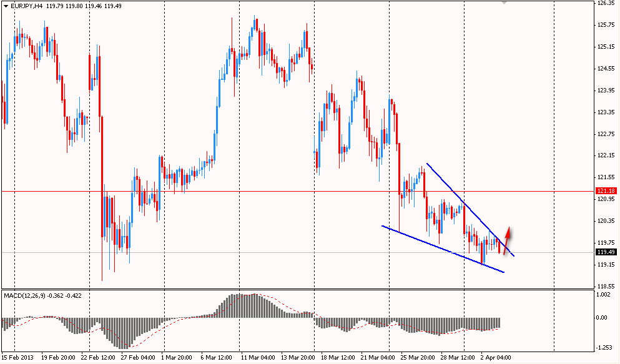Image resolution: width=620 pixels, height=364 pixels.
Task: Click the 25 Mar 20:00 time label
Action: [418, 358]
